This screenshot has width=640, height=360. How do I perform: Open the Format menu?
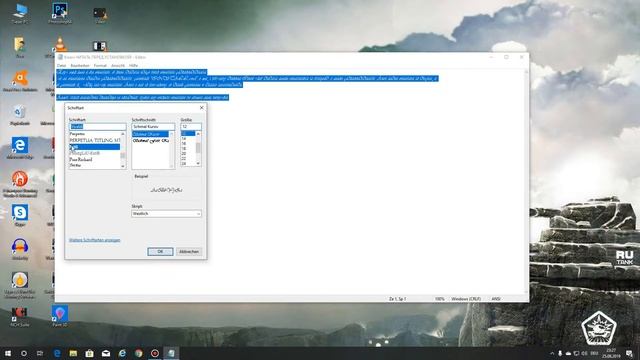tap(100, 65)
